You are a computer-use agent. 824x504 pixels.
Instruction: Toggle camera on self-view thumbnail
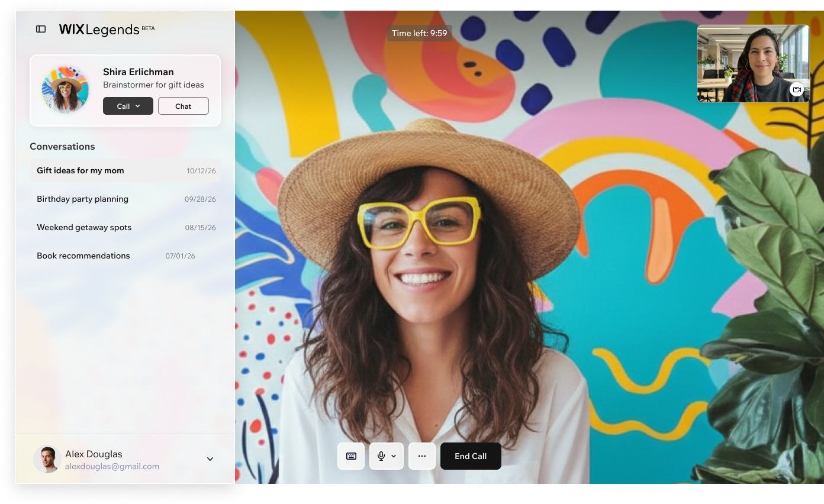click(797, 89)
